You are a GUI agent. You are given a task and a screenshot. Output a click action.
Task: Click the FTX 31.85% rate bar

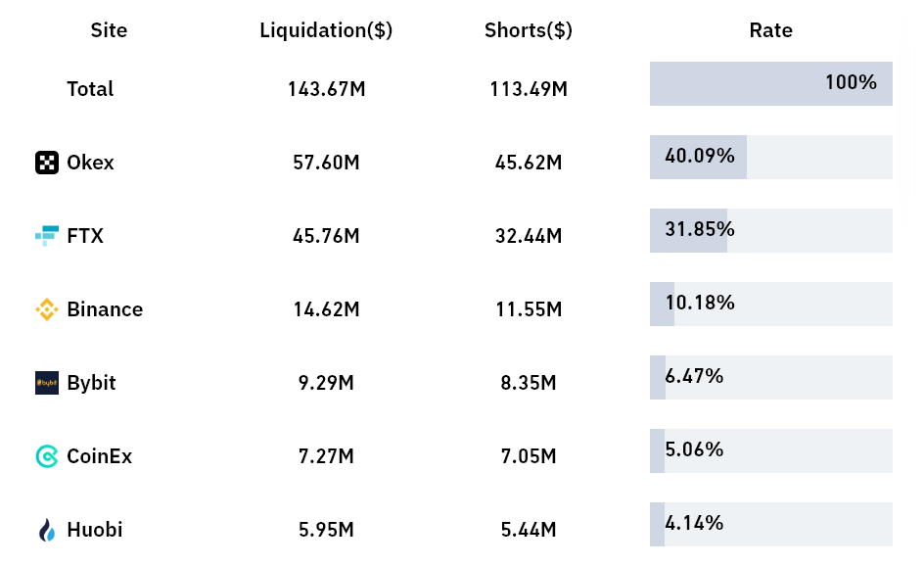770,230
